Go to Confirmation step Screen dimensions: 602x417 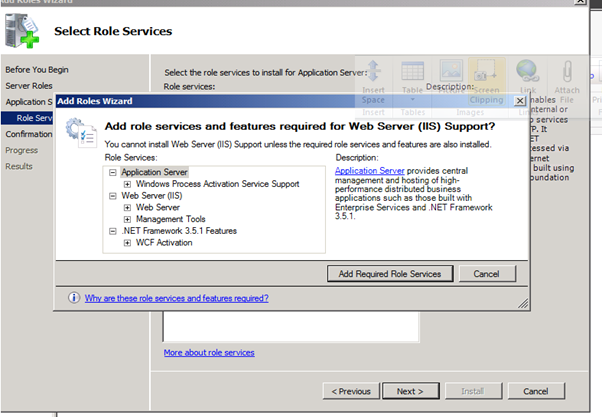pyautogui.click(x=29, y=134)
